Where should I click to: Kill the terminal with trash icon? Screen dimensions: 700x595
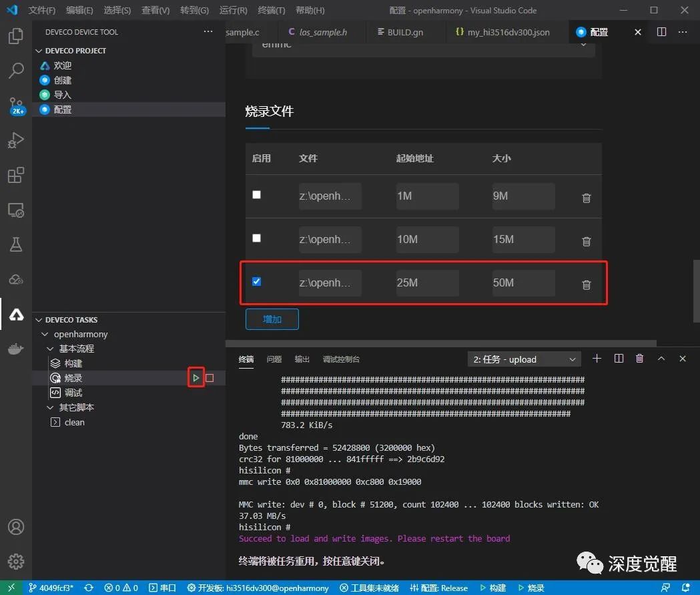point(640,358)
